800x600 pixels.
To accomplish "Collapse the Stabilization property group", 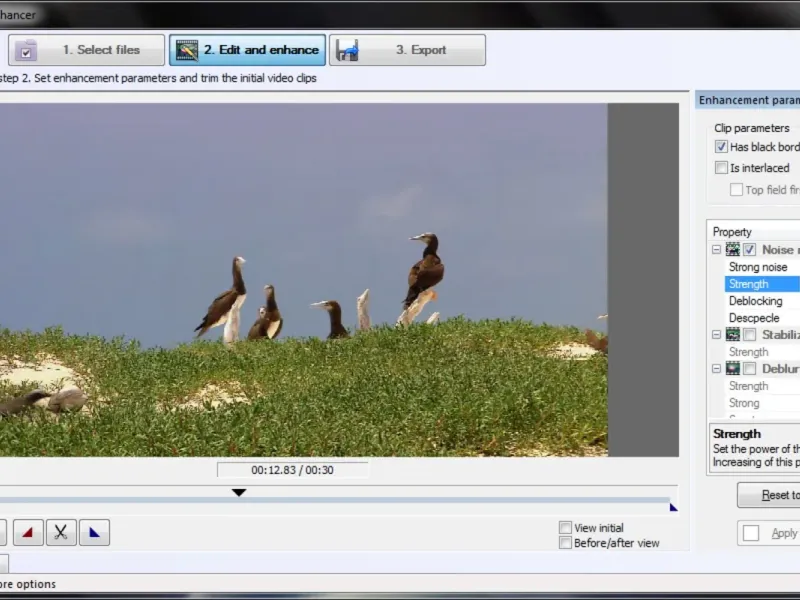I will tap(716, 335).
